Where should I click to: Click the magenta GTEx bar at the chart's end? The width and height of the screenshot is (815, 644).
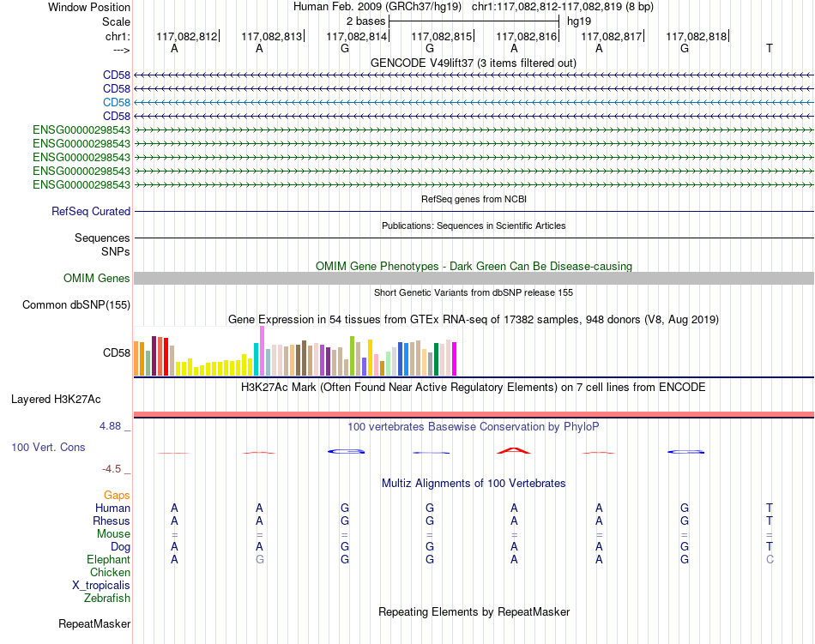[455, 359]
